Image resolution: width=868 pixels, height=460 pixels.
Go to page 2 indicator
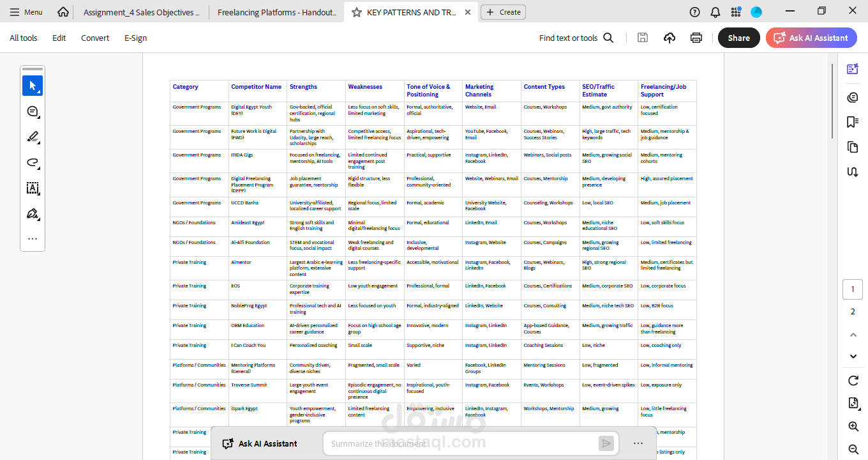coord(853,312)
